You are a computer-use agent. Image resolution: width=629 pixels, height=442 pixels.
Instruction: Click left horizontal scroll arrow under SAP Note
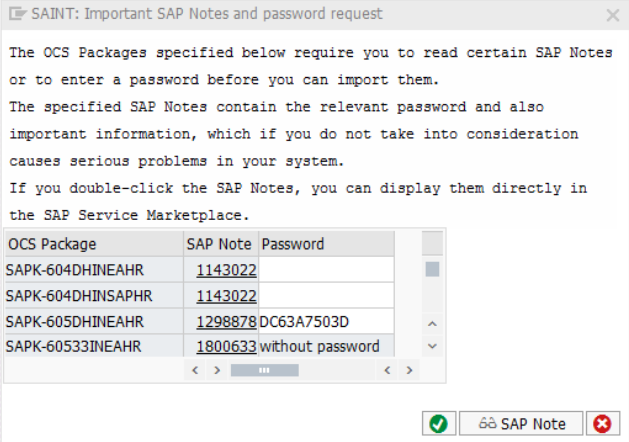(195, 370)
